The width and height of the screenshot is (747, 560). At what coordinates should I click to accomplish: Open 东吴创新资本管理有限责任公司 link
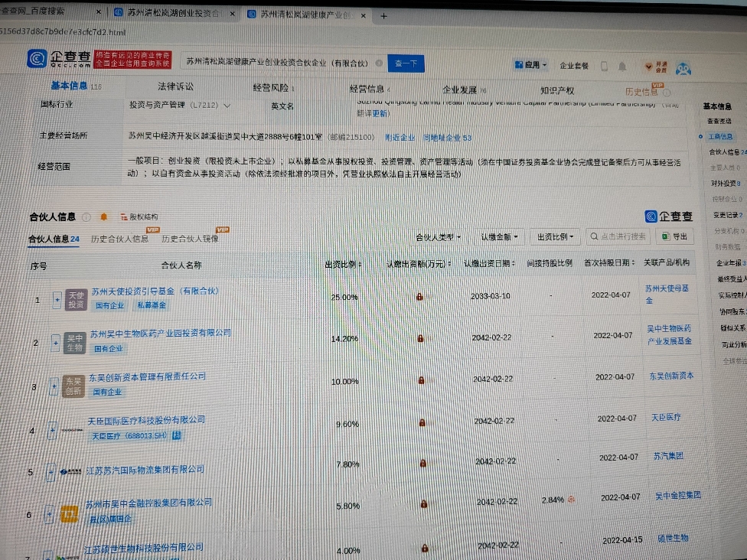(x=147, y=376)
